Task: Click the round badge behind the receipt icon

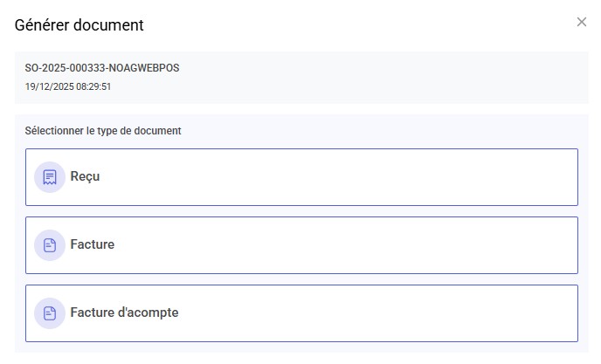Action: point(39,187)
